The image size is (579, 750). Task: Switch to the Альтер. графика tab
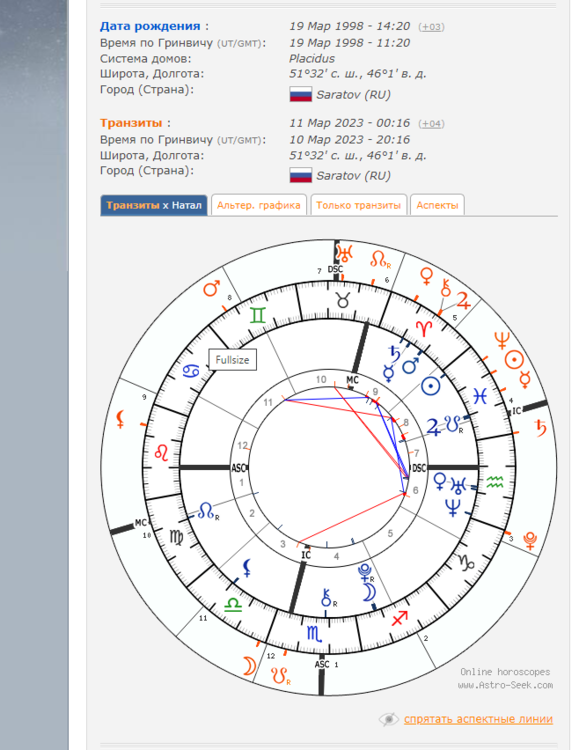click(x=259, y=205)
